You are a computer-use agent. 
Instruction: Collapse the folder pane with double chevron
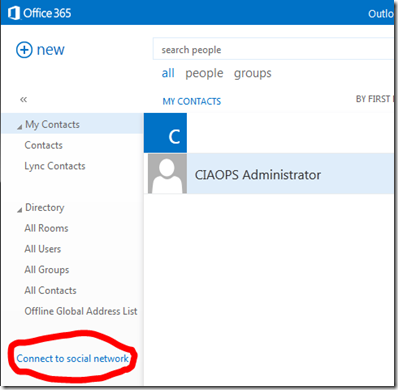click(23, 99)
